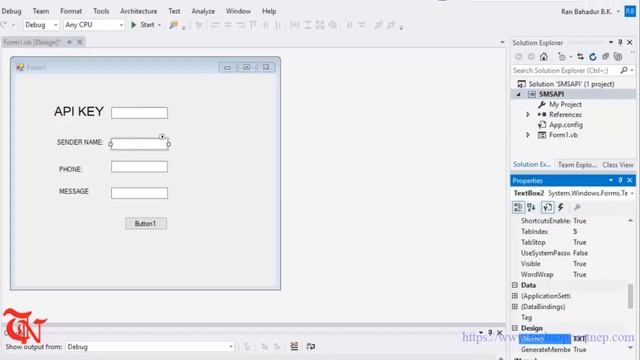Select App.config in Solution Explorer

(x=566, y=125)
